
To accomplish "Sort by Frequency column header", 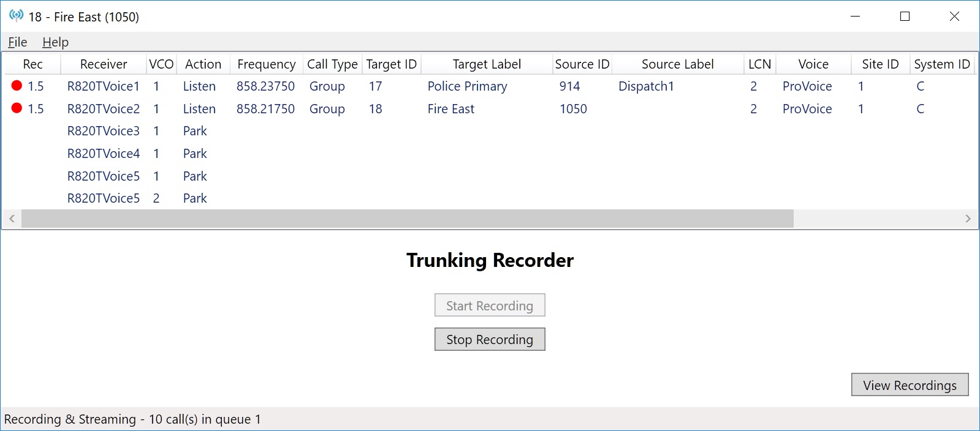I will (267, 64).
